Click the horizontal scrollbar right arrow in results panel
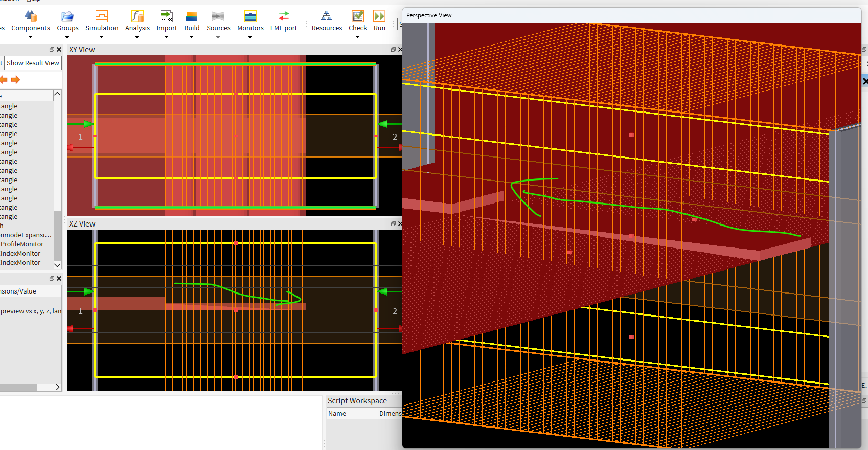868x450 pixels. pos(57,387)
